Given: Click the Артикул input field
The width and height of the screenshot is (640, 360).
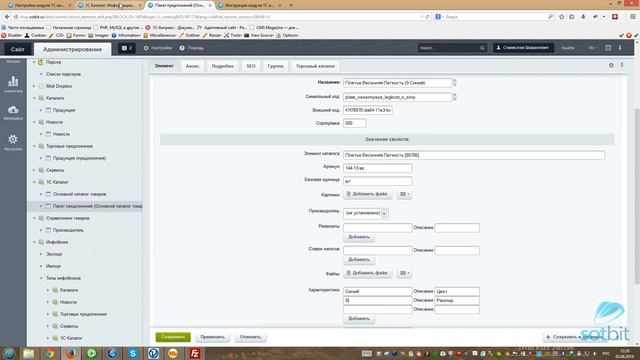Looking at the screenshot, I should point(378,168).
